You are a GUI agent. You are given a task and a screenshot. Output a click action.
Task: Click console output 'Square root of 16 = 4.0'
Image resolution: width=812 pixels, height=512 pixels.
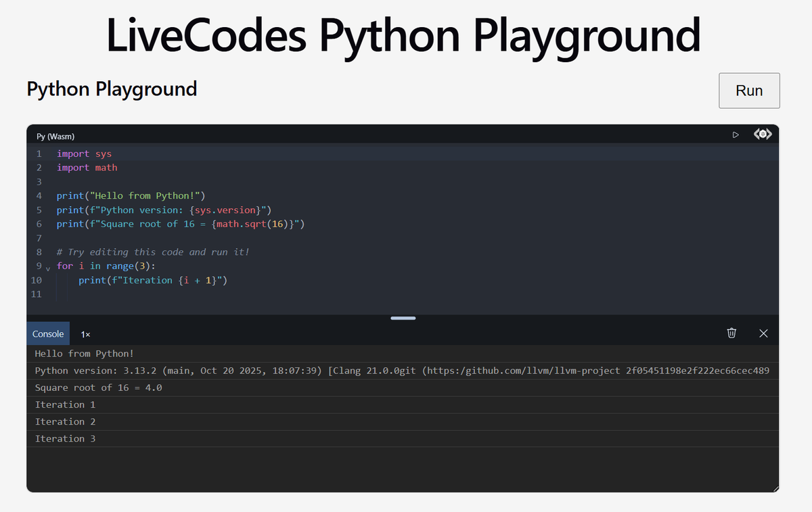99,388
